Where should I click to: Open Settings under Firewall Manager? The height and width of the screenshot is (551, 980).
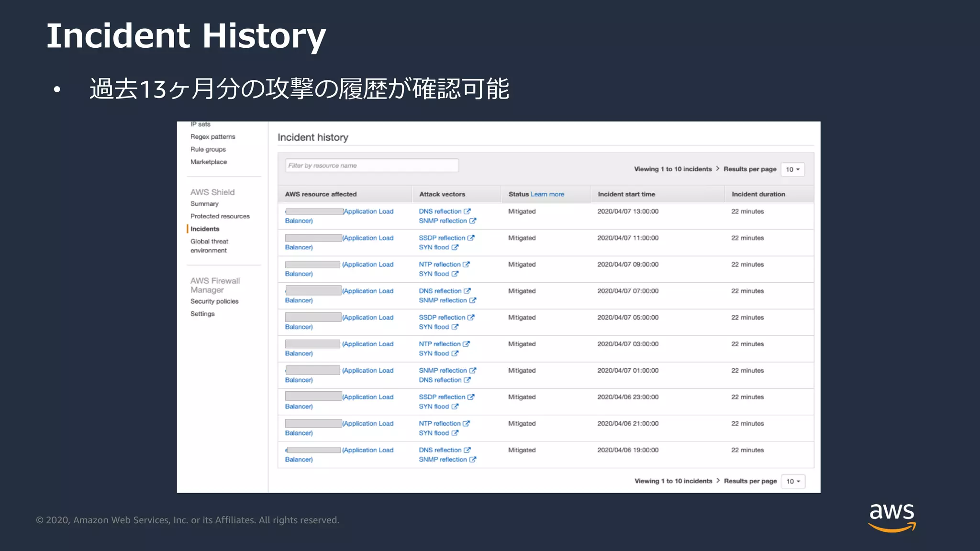(202, 314)
